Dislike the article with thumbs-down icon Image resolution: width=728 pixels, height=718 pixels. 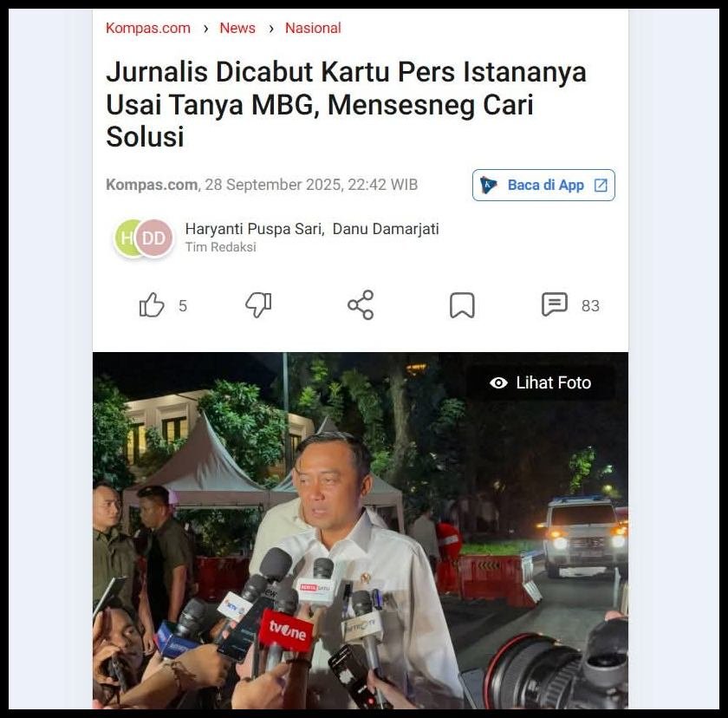(258, 305)
